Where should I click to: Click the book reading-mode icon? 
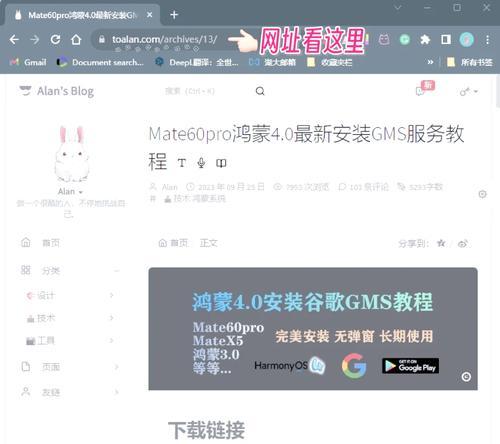[221, 163]
